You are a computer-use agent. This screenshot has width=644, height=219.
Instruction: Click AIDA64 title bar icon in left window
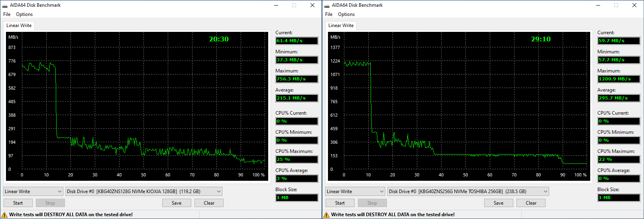[x=5, y=6]
